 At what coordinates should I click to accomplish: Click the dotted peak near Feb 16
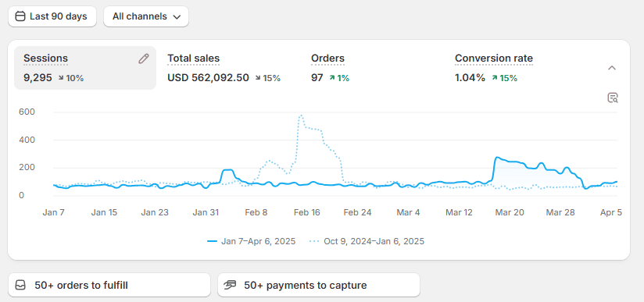click(x=301, y=115)
